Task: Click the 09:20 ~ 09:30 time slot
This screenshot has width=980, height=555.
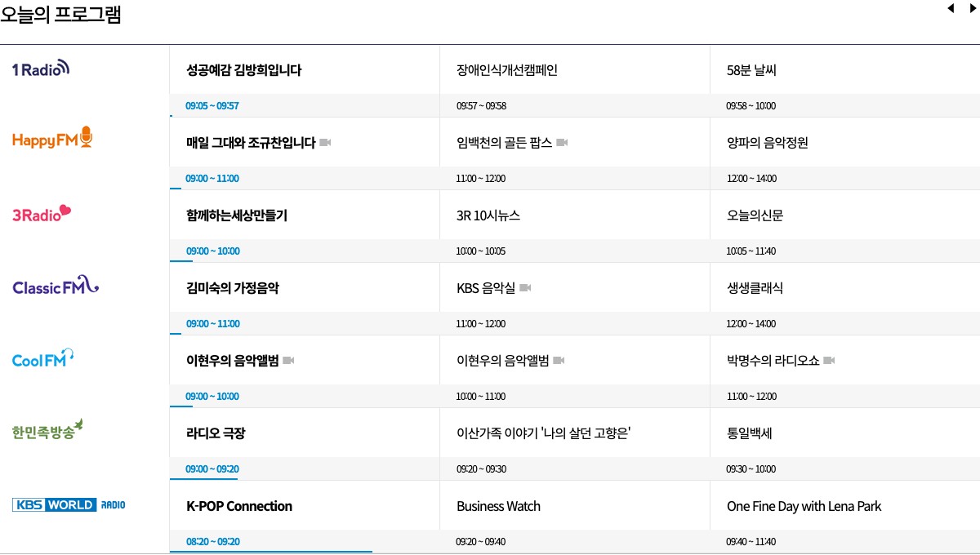Action: [481, 469]
